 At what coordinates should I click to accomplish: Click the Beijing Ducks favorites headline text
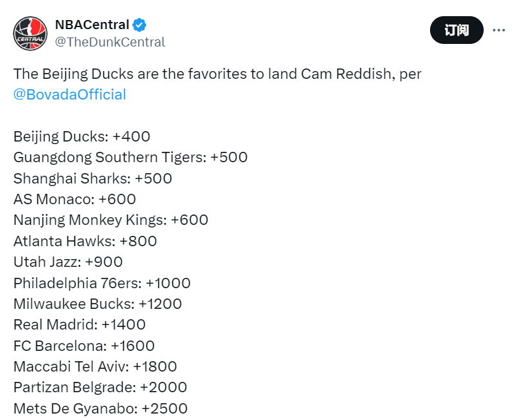click(x=217, y=74)
